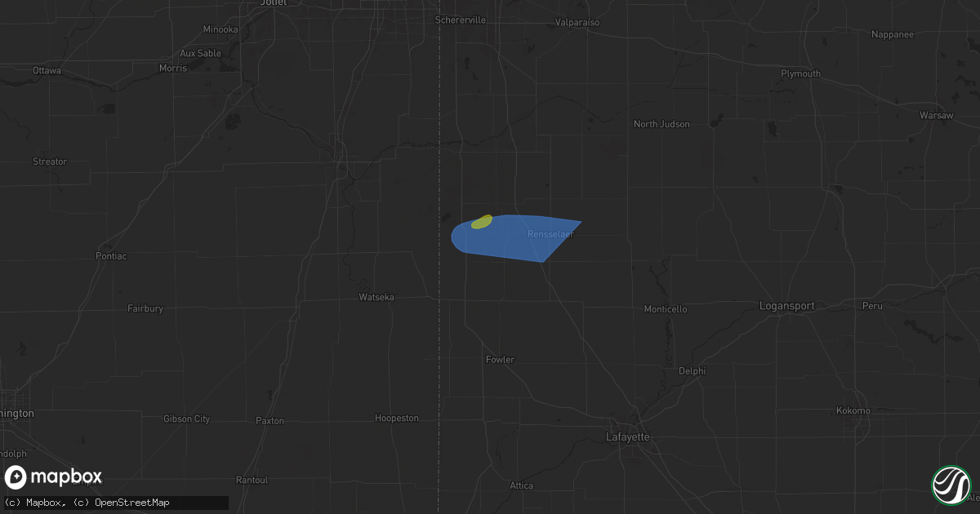Click the Attica town label
The image size is (980, 514).
(x=521, y=485)
